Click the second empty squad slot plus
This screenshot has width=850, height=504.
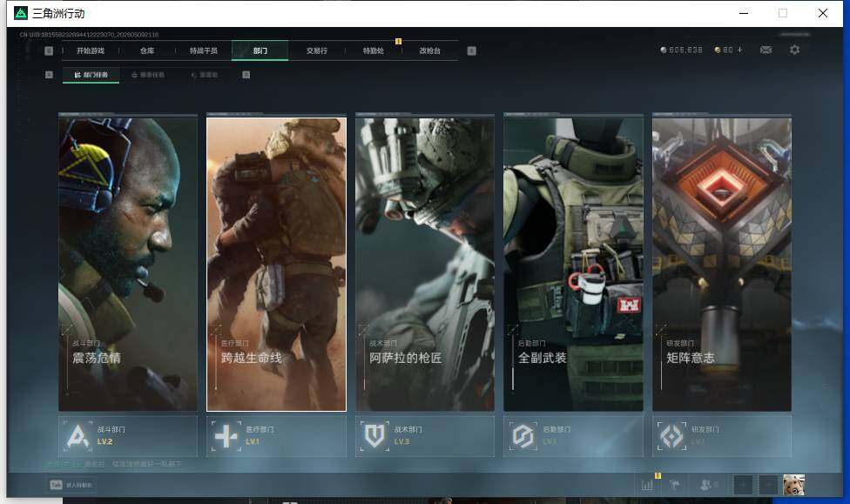tap(768, 485)
